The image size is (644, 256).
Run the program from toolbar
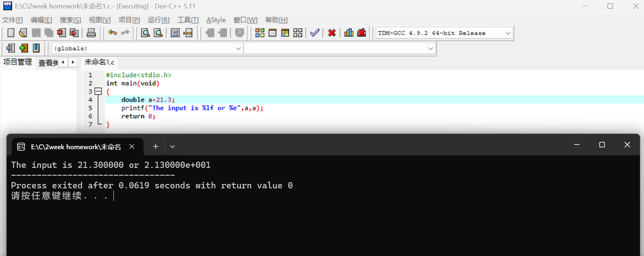click(272, 33)
